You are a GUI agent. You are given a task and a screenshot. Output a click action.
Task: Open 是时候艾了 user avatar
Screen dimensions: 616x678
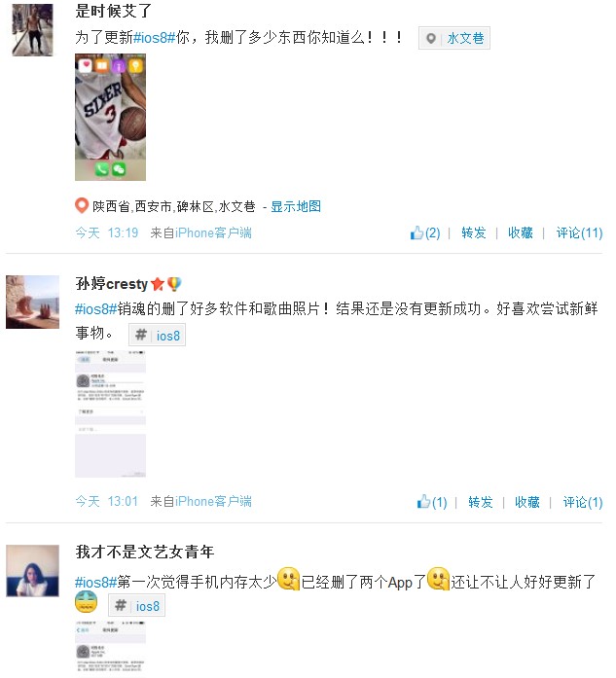pos(32,30)
